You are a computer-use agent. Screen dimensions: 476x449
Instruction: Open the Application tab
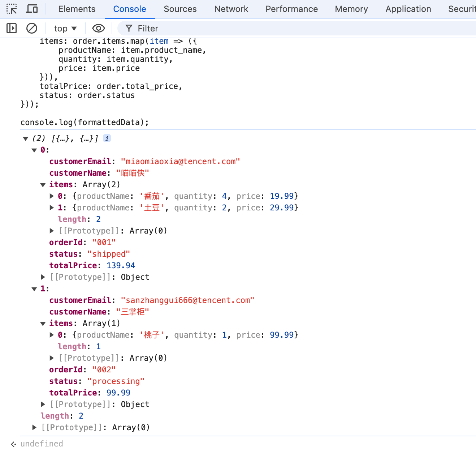point(408,9)
